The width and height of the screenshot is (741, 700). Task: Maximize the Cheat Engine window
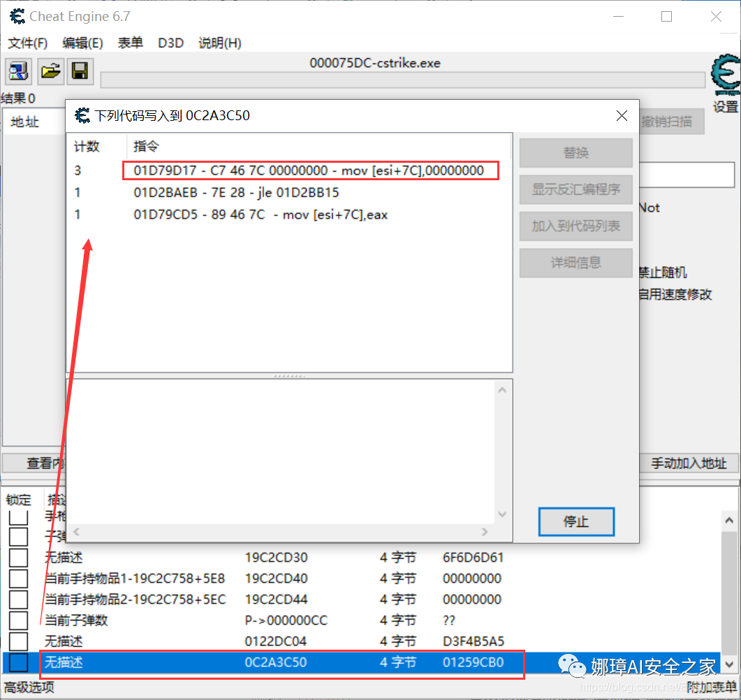pos(666,17)
